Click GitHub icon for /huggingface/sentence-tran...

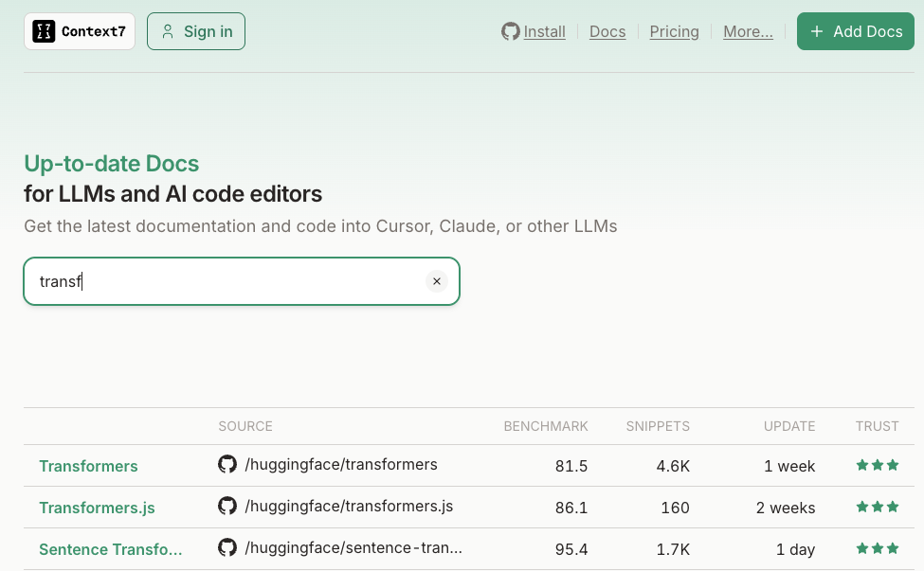(x=227, y=547)
